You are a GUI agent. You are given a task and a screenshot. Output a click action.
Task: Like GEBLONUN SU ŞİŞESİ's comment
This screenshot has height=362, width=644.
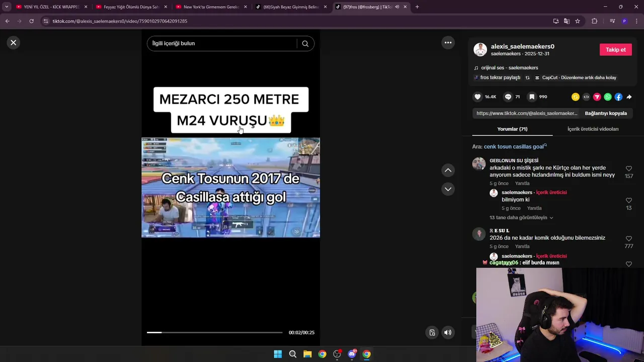pos(629,169)
